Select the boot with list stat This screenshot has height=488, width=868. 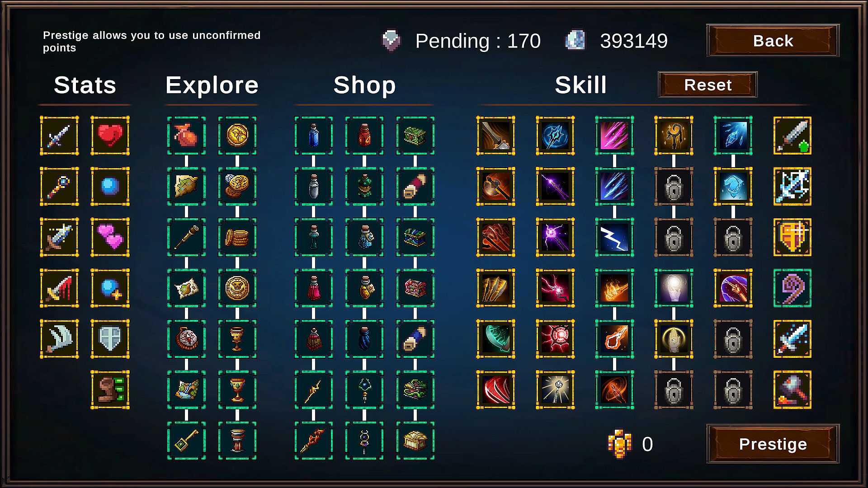click(110, 389)
